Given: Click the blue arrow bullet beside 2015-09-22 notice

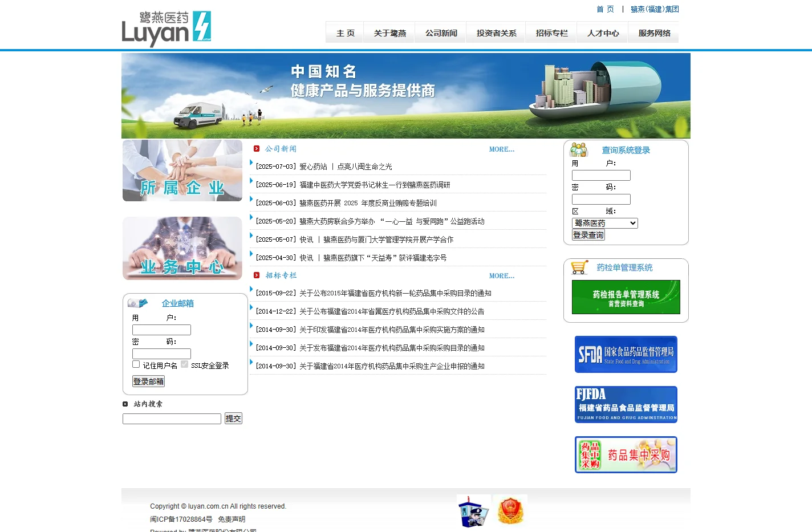Looking at the screenshot, I should click(251, 290).
